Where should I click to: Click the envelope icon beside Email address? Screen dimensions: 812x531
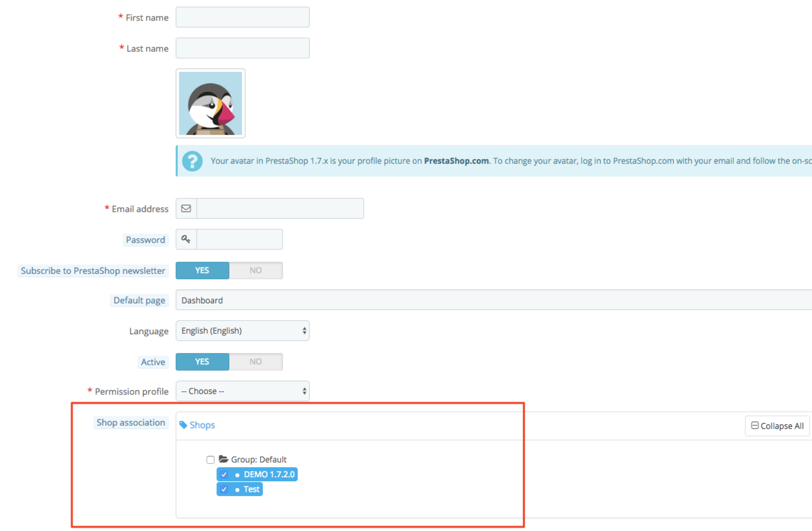coord(186,208)
